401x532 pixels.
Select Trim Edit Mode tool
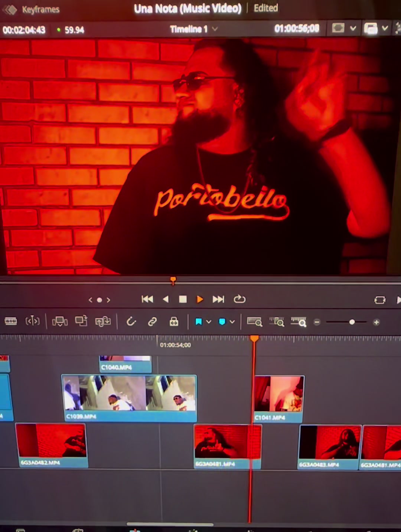(x=32, y=321)
